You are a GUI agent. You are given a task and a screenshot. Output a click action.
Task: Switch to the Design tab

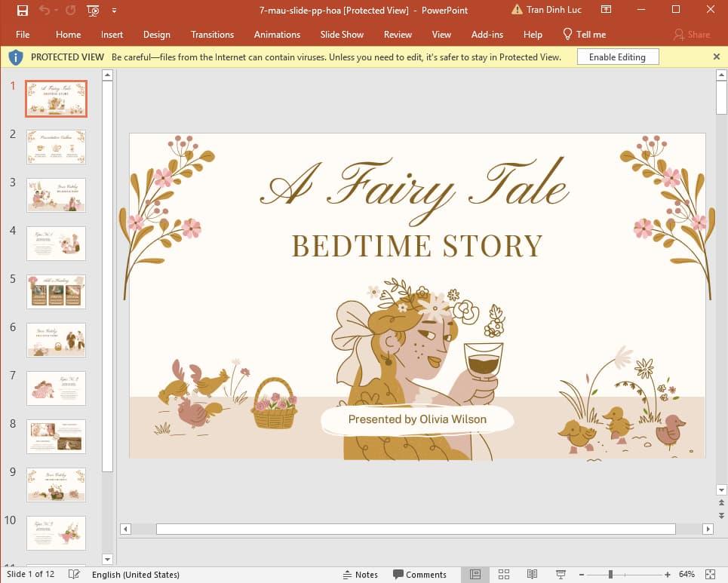tap(156, 34)
